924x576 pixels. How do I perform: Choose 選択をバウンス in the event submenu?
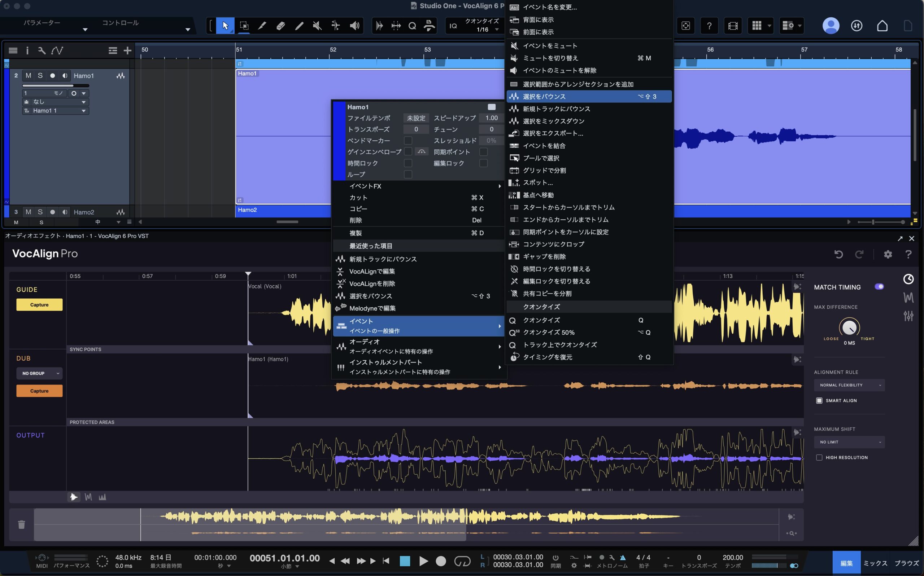pyautogui.click(x=589, y=96)
